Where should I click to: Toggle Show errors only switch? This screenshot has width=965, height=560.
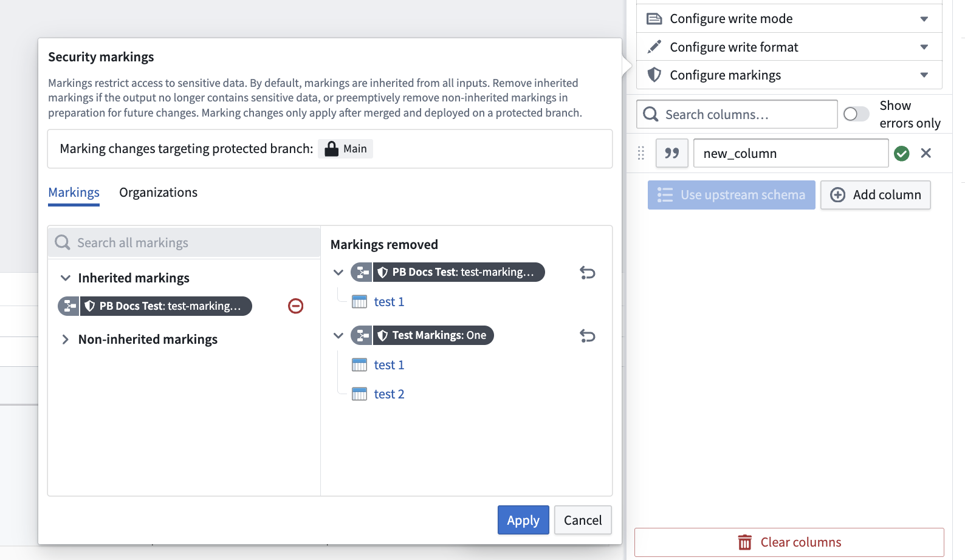click(x=856, y=114)
